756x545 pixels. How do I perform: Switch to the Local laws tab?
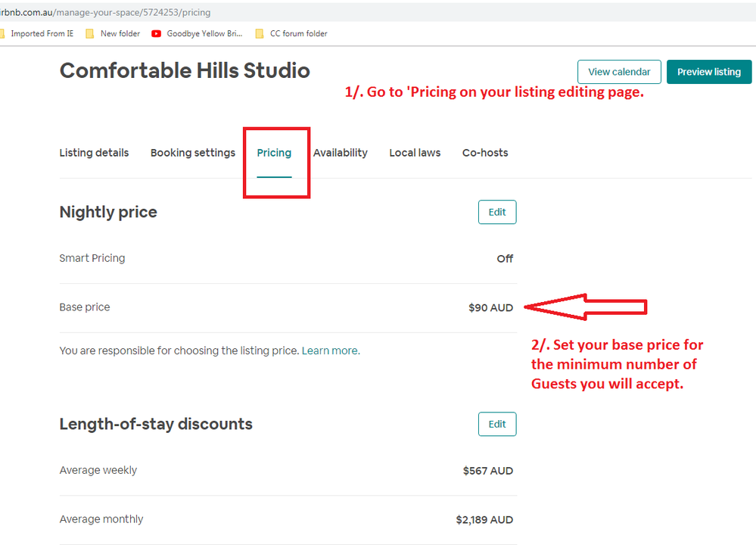click(415, 153)
